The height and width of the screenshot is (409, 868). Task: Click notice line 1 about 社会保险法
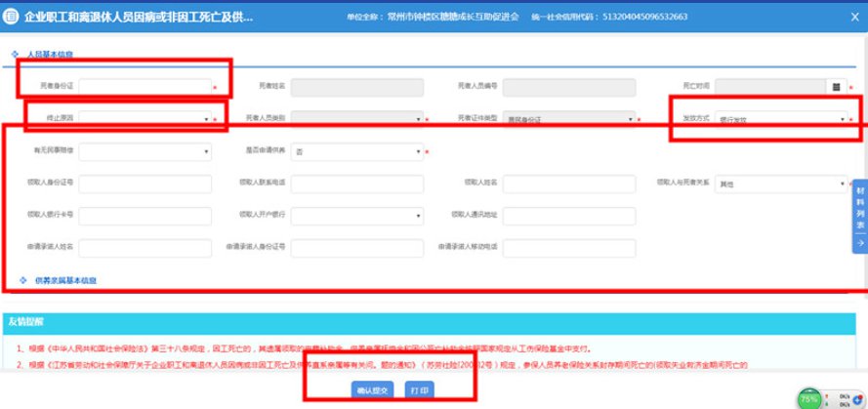(304, 349)
